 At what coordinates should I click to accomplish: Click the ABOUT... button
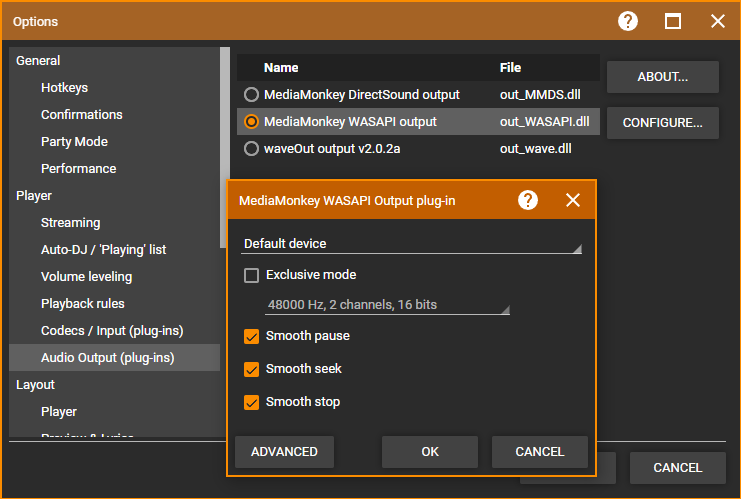coord(663,77)
